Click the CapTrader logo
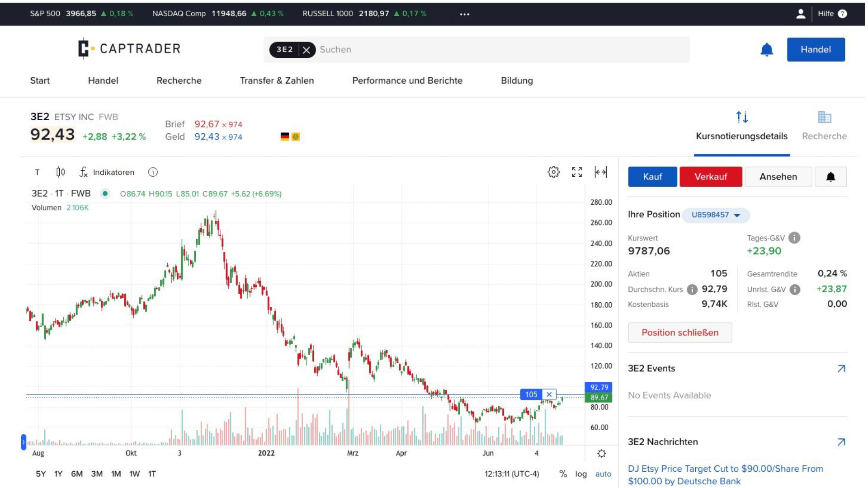 pos(129,48)
